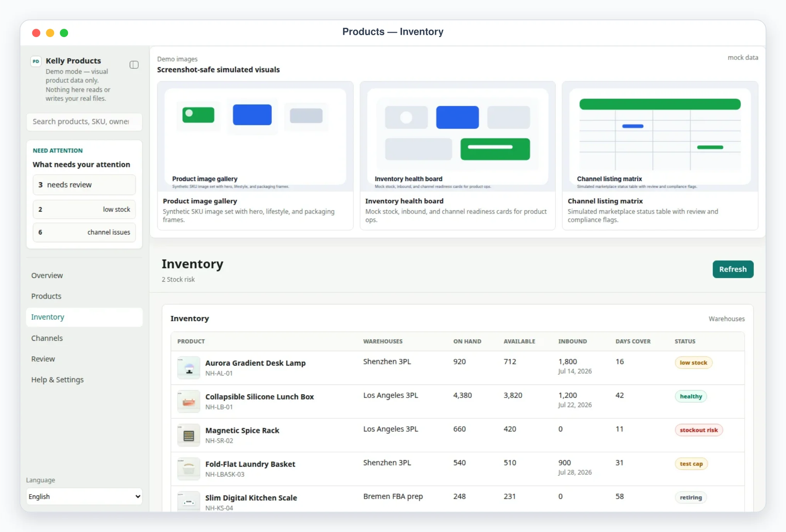Click the stockout risk status badge
786x532 pixels.
click(698, 430)
